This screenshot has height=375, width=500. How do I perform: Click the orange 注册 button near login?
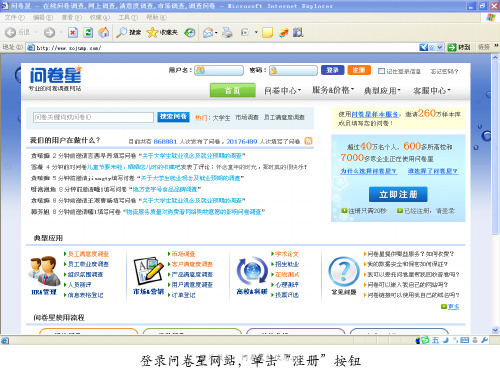(x=359, y=70)
